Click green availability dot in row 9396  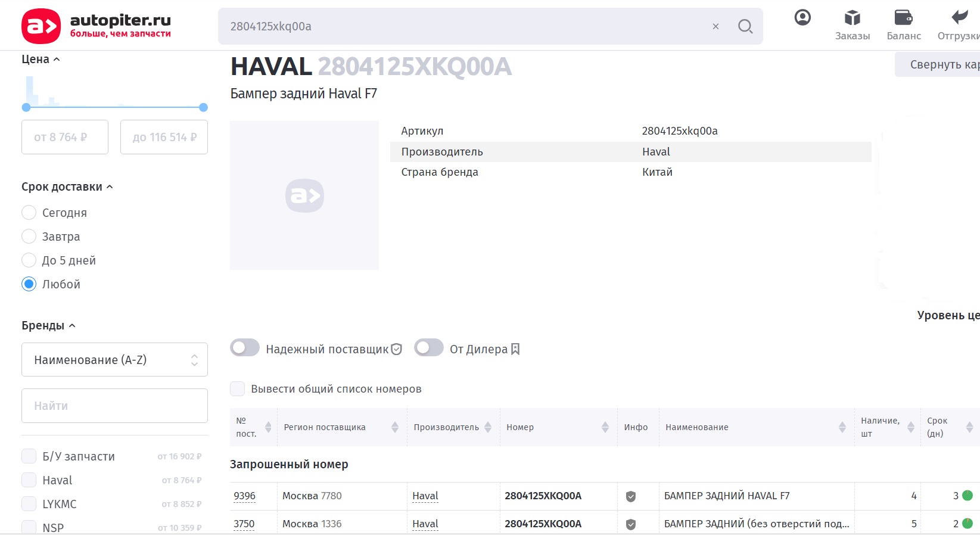(967, 496)
